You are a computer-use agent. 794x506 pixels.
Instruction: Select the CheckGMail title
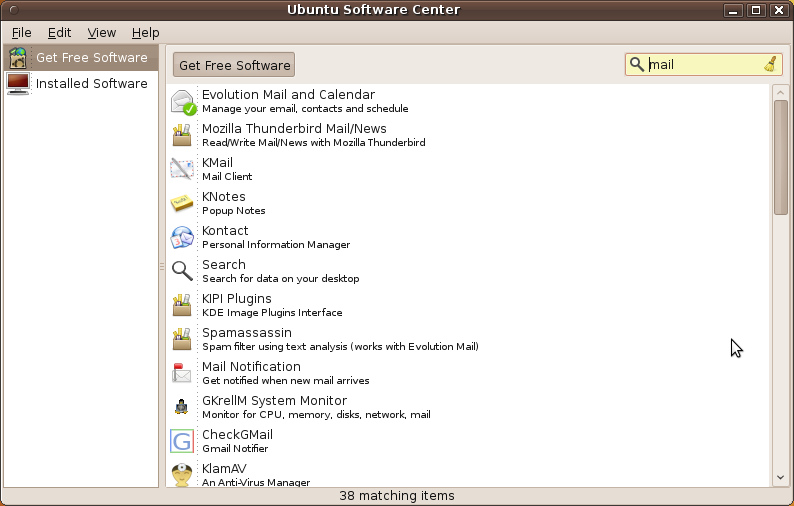coord(237,435)
